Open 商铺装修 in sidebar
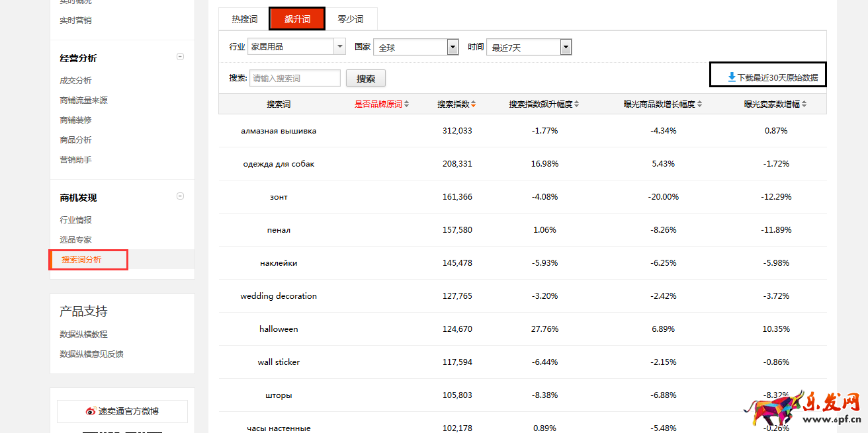Viewport: 868px width, 433px height. (x=75, y=120)
